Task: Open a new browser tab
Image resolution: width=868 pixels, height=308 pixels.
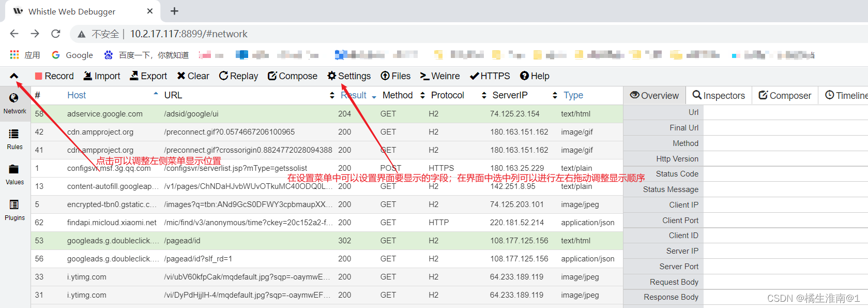Action: tap(174, 11)
